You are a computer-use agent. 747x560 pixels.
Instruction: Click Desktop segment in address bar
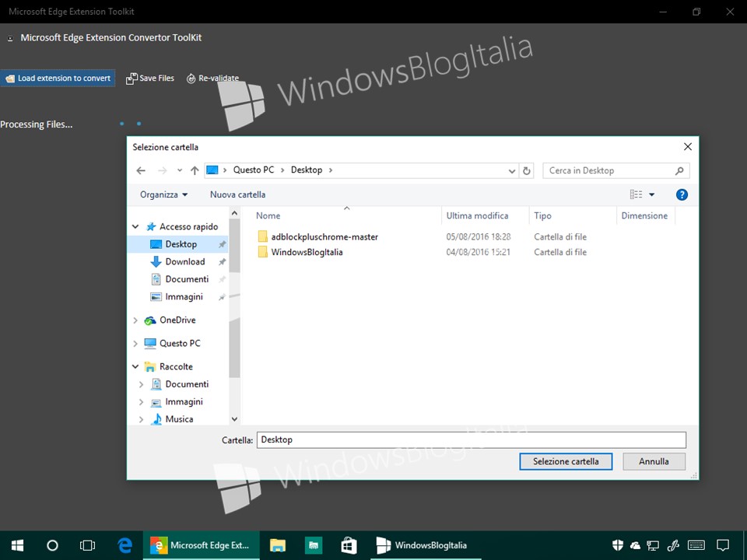(x=307, y=170)
